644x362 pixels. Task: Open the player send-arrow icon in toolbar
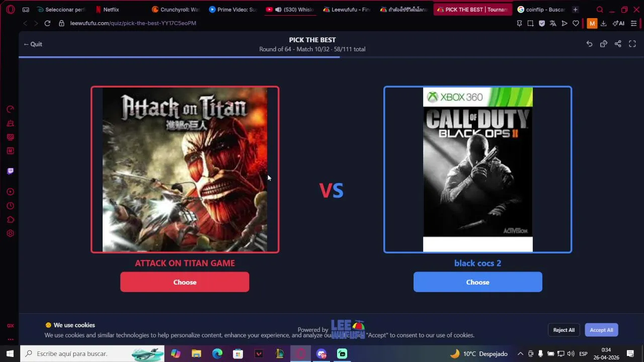[x=565, y=23]
